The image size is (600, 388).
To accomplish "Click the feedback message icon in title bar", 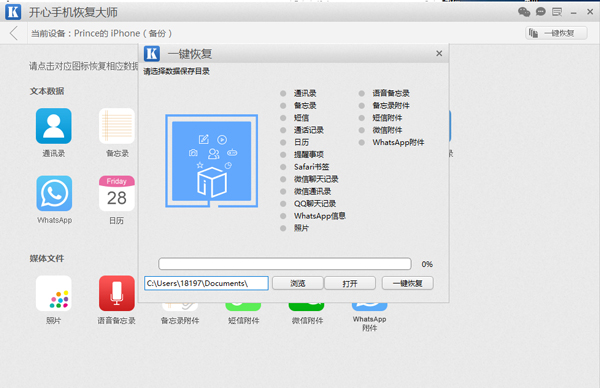I will [557, 12].
